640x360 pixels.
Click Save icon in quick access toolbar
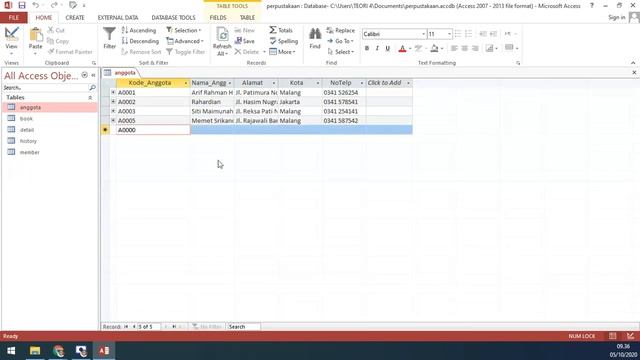pyautogui.click(x=22, y=5)
